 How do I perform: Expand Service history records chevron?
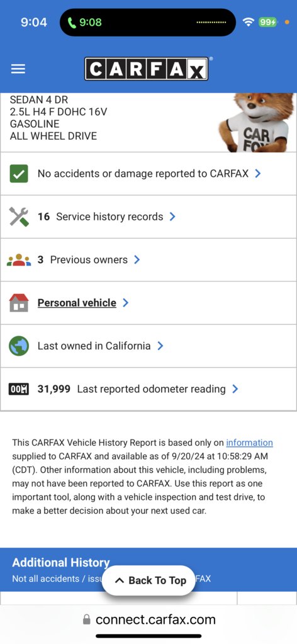tap(172, 217)
